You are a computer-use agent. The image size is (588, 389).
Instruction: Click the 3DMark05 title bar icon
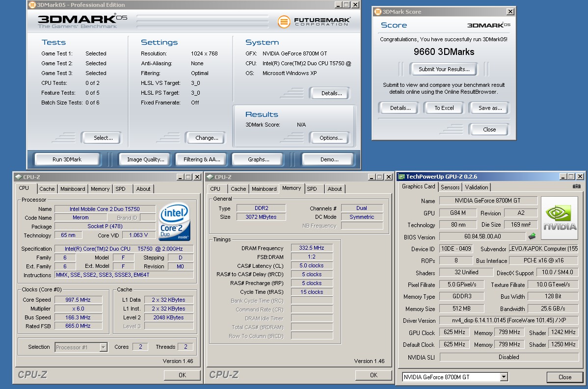pyautogui.click(x=32, y=5)
